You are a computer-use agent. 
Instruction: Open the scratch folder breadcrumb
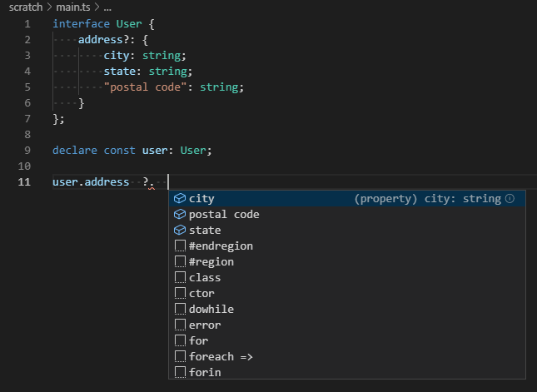[26, 7]
